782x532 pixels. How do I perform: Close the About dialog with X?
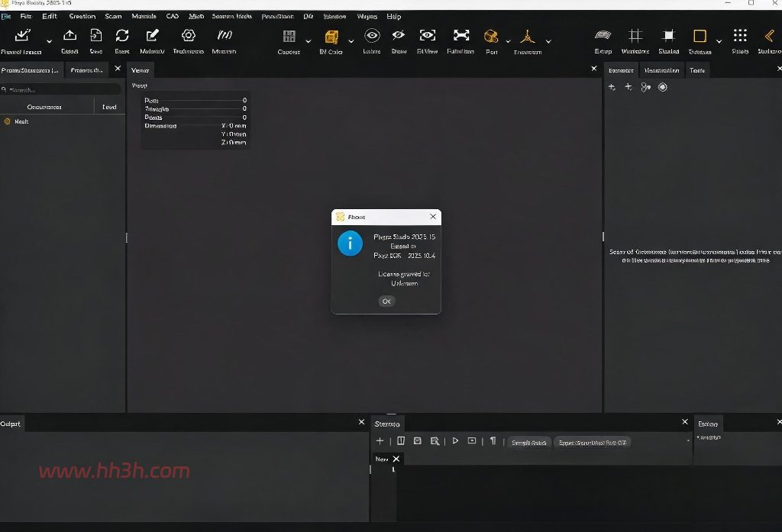(433, 217)
